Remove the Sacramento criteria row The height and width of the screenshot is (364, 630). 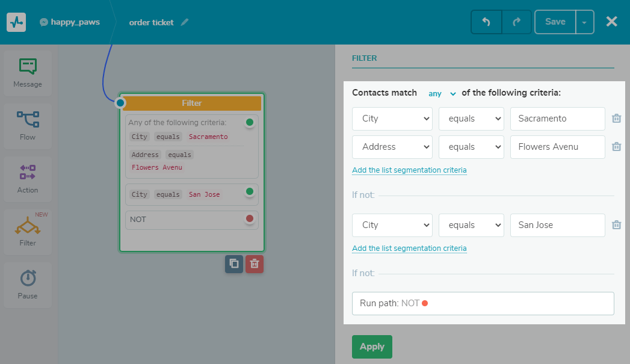pos(616,119)
